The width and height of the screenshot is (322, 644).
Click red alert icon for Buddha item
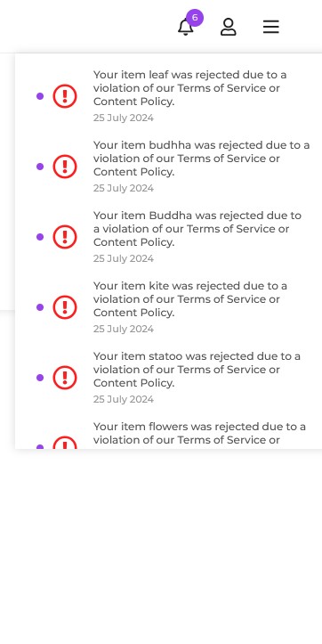pyautogui.click(x=65, y=237)
